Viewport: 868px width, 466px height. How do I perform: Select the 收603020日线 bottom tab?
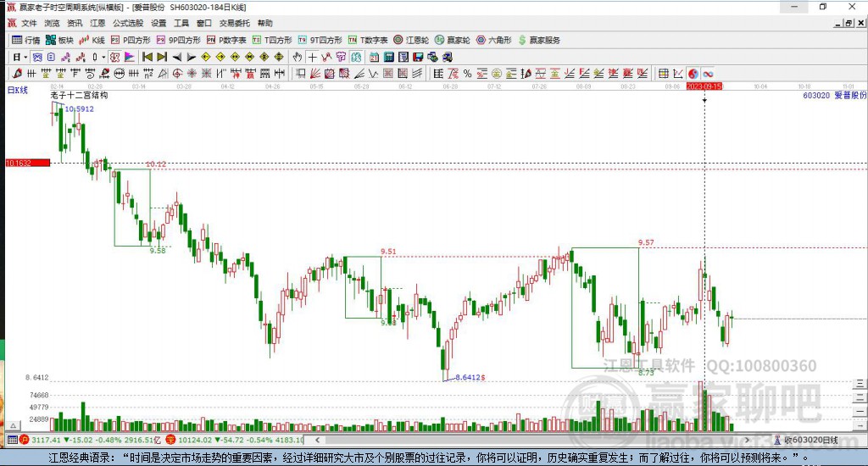(805, 440)
